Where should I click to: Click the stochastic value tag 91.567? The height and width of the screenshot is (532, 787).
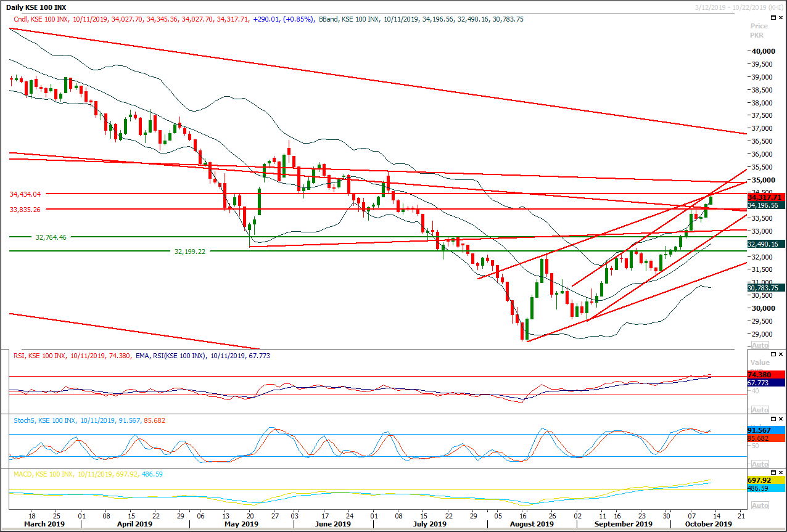[765, 430]
